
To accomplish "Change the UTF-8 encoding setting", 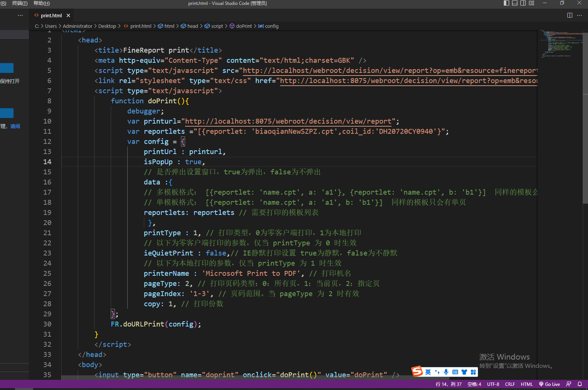I will tap(493, 384).
